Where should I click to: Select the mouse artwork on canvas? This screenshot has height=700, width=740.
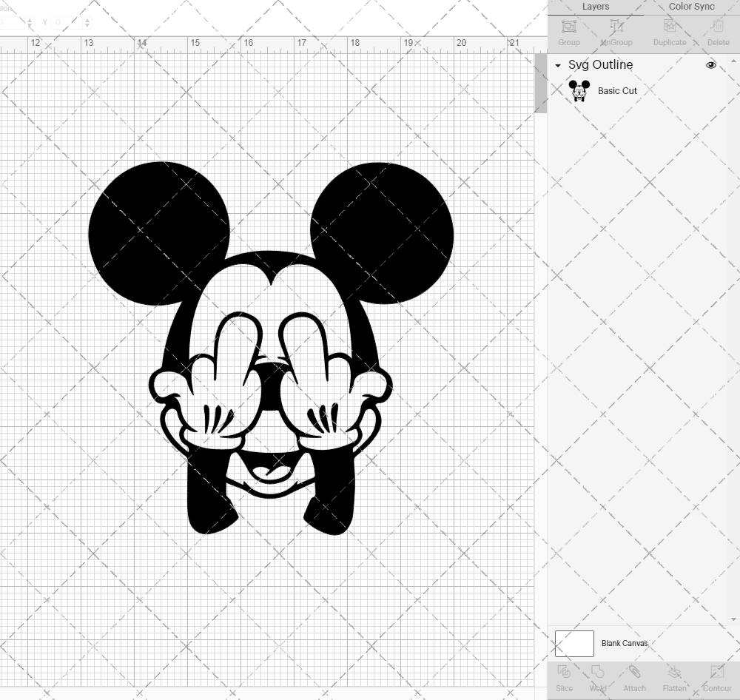(x=271, y=349)
